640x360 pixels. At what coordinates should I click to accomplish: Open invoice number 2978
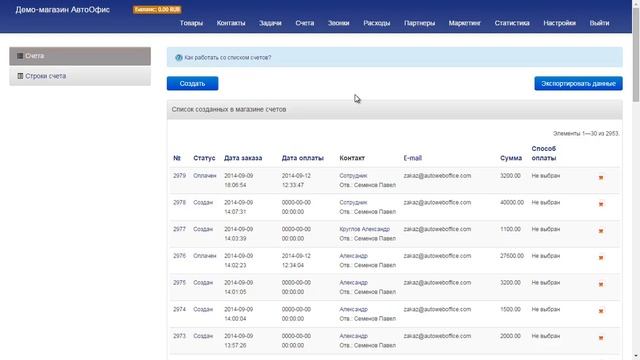point(179,202)
